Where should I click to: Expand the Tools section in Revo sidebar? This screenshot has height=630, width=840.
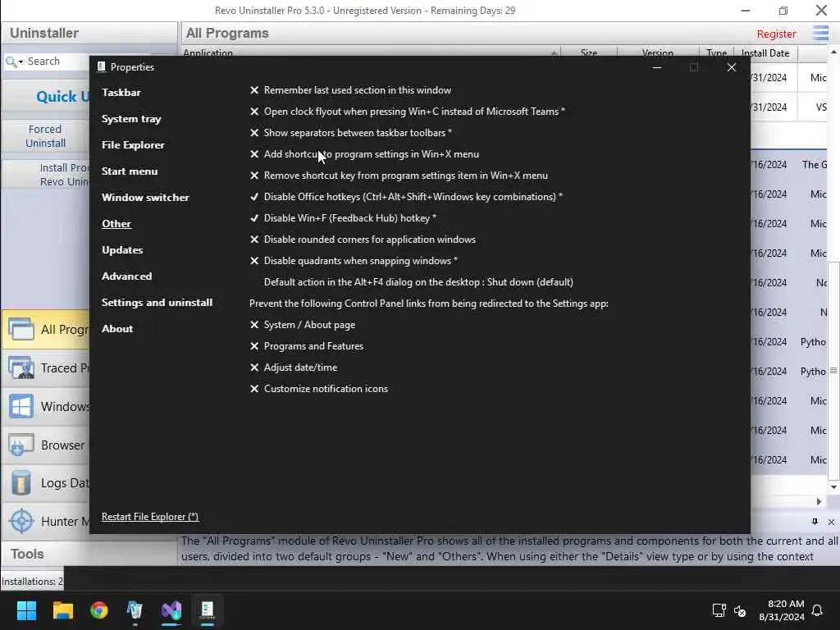tap(28, 554)
